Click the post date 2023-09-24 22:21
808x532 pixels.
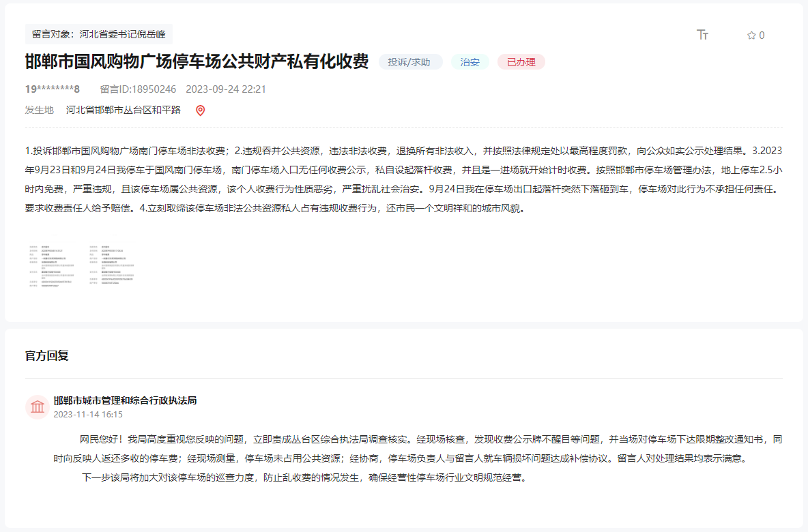(226, 89)
